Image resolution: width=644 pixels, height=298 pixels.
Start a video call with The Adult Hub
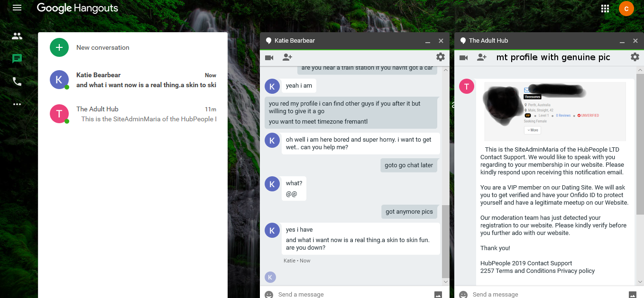[464, 57]
